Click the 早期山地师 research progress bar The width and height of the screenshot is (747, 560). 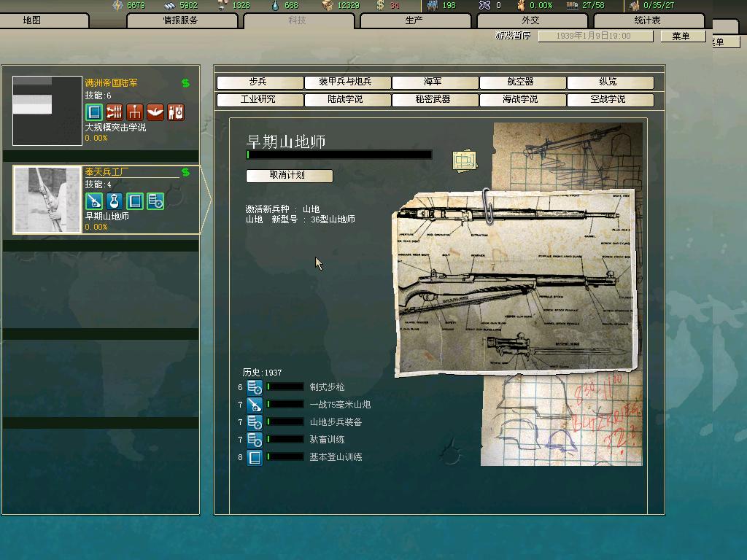[x=338, y=155]
